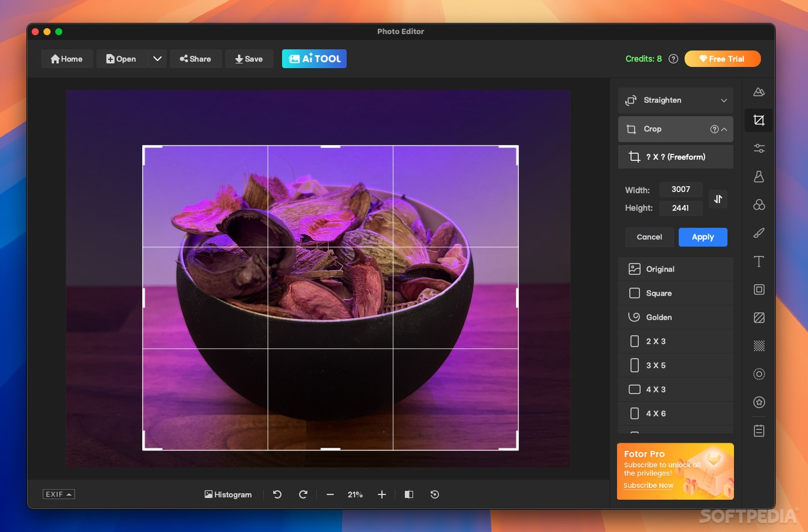Select the Retouch brush tool
The image size is (808, 532).
(x=758, y=233)
